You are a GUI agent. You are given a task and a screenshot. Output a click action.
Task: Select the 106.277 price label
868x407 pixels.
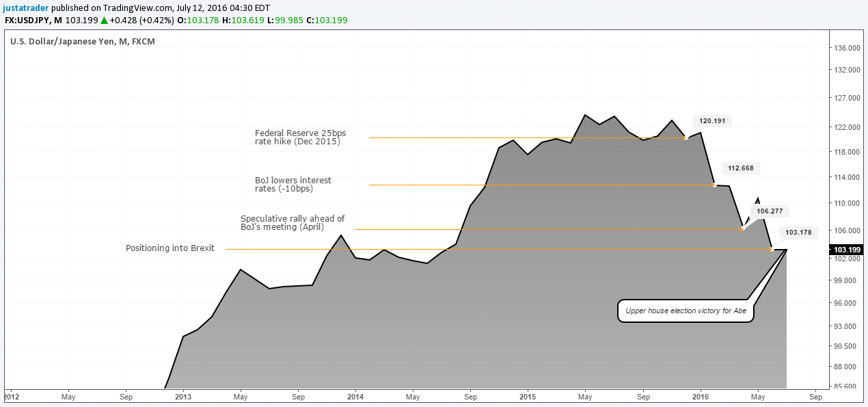point(770,211)
